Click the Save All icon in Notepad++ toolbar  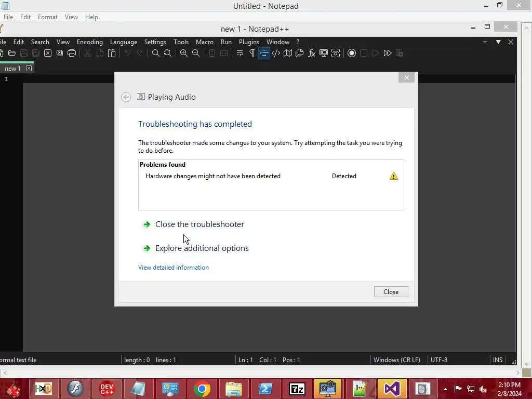point(36,53)
